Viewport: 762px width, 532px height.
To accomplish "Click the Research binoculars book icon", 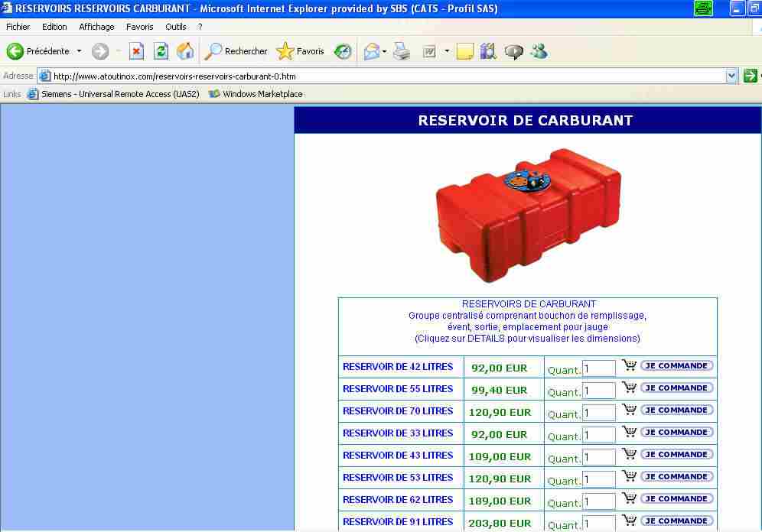I will click(488, 51).
